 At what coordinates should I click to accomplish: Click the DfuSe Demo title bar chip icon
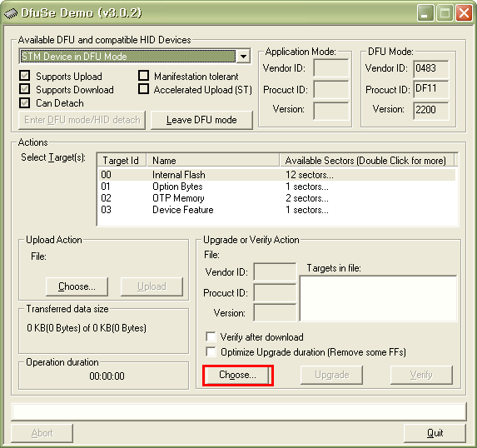click(x=11, y=13)
